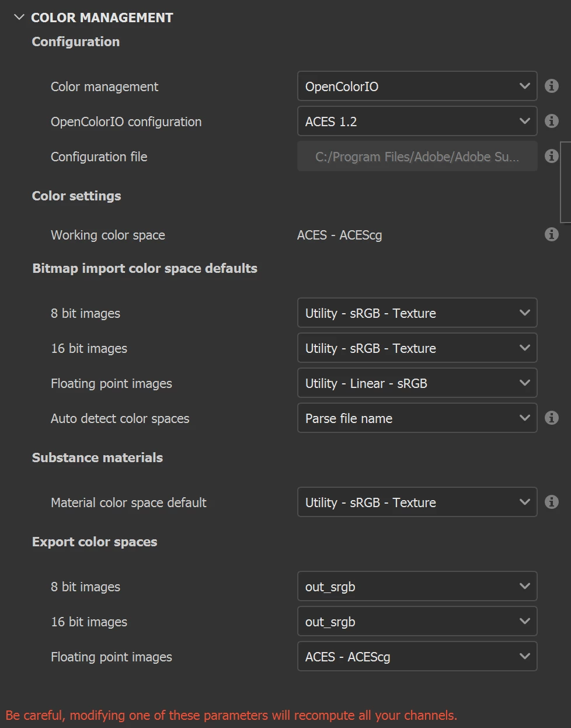Open Floating point images export ACEScg dropdown

[x=417, y=657]
